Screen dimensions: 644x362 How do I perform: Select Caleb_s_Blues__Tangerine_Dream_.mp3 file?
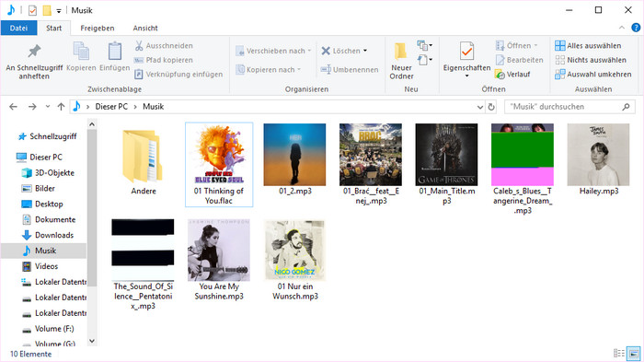pyautogui.click(x=523, y=169)
